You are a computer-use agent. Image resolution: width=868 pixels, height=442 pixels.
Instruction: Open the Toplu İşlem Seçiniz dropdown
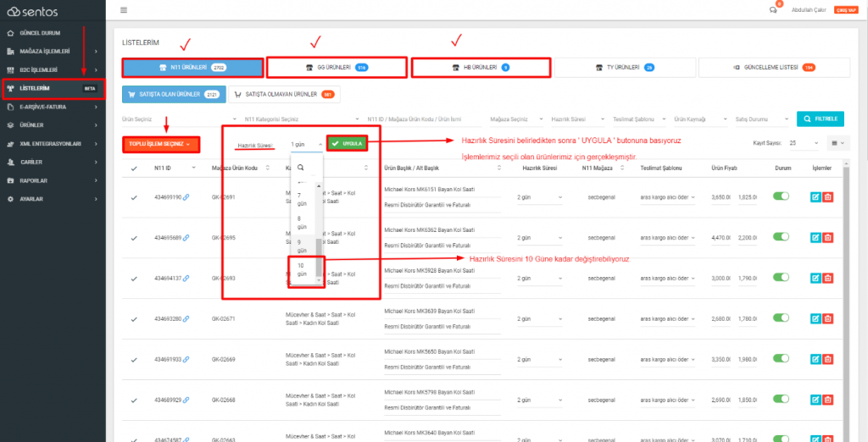160,144
